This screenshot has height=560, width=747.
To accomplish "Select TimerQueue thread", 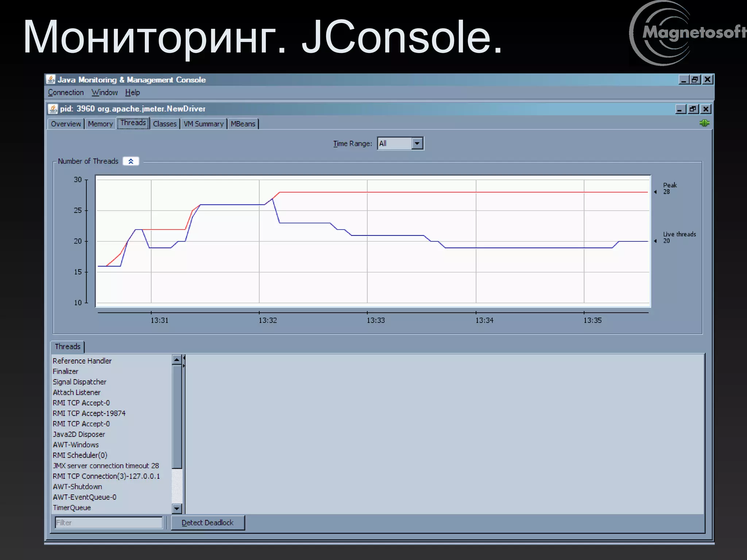I will [x=72, y=507].
